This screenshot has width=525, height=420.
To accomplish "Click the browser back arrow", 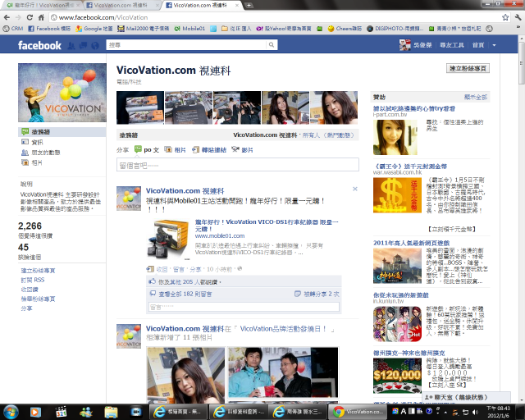I will (x=7, y=17).
